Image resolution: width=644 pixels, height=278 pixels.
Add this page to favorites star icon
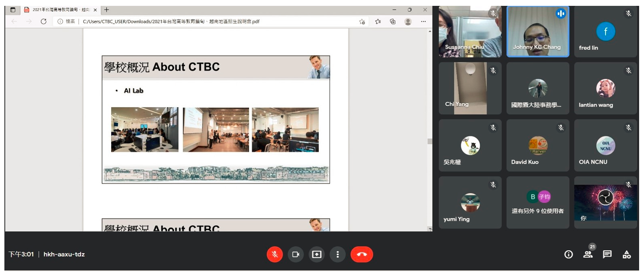[x=362, y=21]
